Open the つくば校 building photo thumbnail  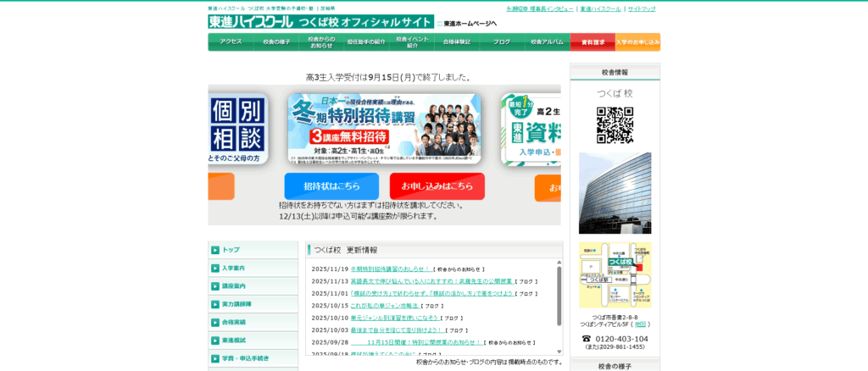point(615,193)
